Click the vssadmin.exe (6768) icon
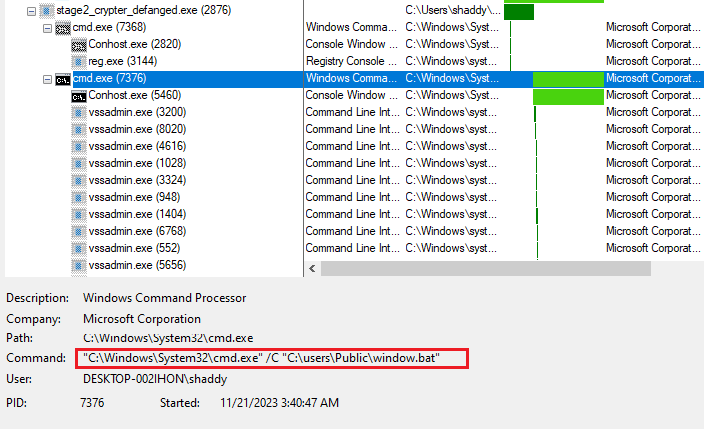This screenshot has width=704, height=429. (x=79, y=232)
